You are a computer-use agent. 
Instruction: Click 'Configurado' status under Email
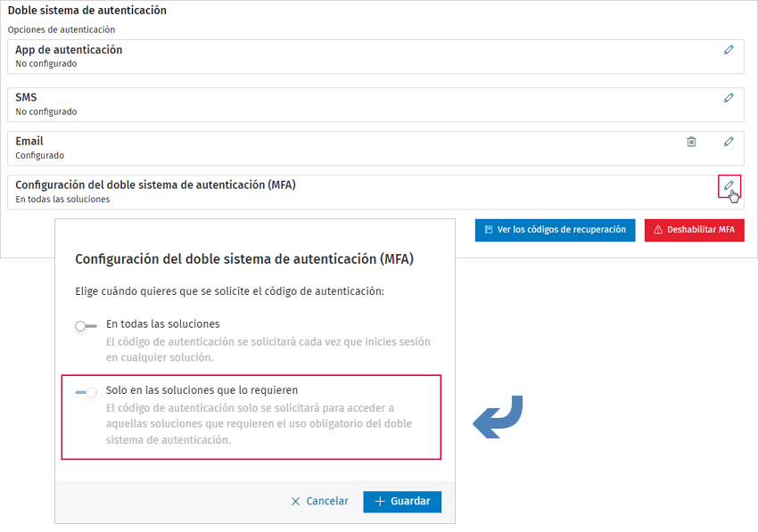pyautogui.click(x=39, y=156)
